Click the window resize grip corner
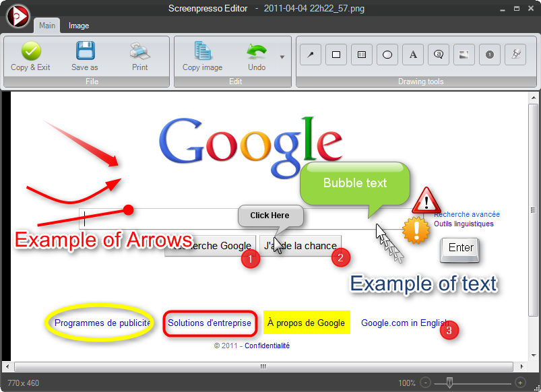The width and height of the screenshot is (541, 392). (x=536, y=387)
